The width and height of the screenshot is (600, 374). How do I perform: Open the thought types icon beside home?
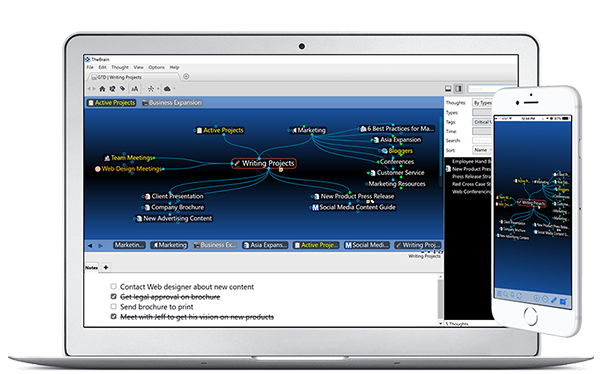point(112,89)
